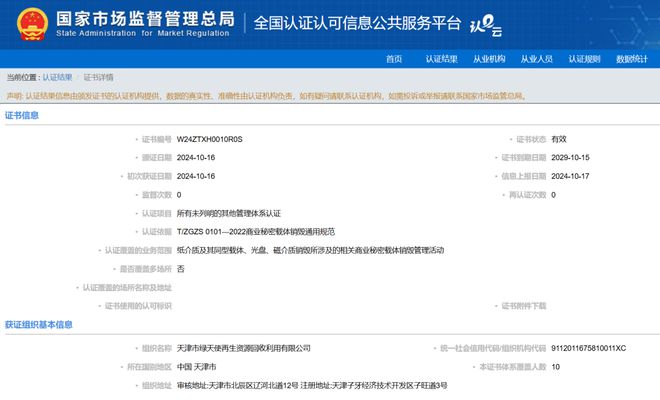Click region value 中国 天津市
The width and height of the screenshot is (660, 400).
197,367
